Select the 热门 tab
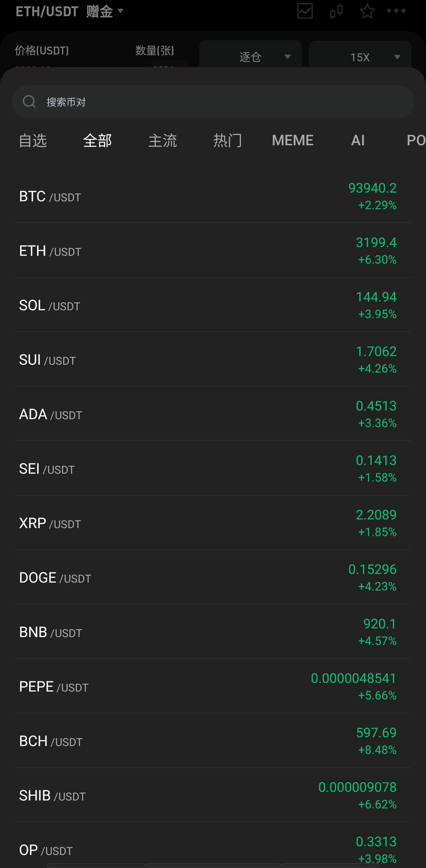This screenshot has height=868, width=426. [x=227, y=141]
